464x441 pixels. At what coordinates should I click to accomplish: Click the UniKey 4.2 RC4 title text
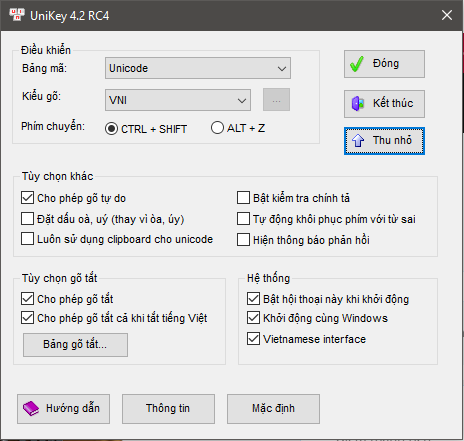(70, 16)
